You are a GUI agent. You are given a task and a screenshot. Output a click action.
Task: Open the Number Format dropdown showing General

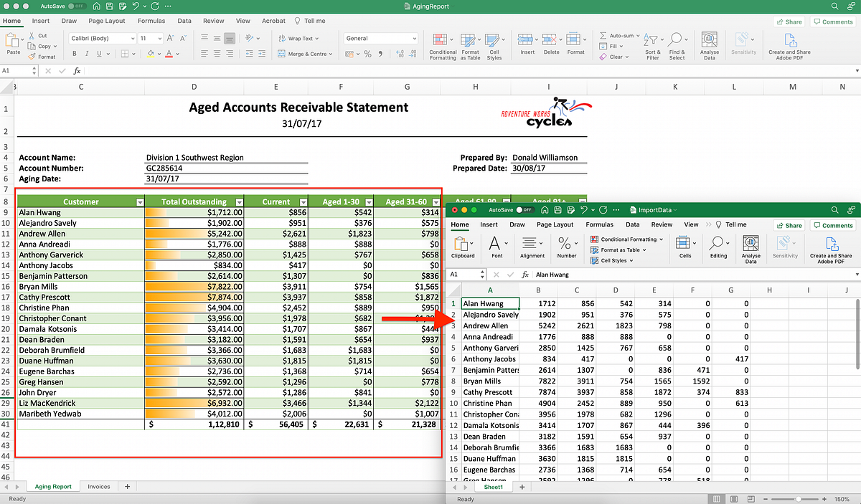pyautogui.click(x=380, y=37)
